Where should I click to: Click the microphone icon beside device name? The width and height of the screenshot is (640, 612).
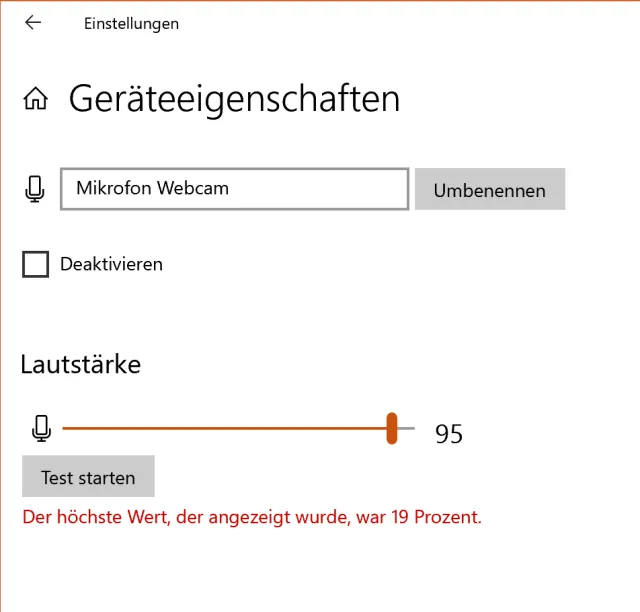(36, 189)
